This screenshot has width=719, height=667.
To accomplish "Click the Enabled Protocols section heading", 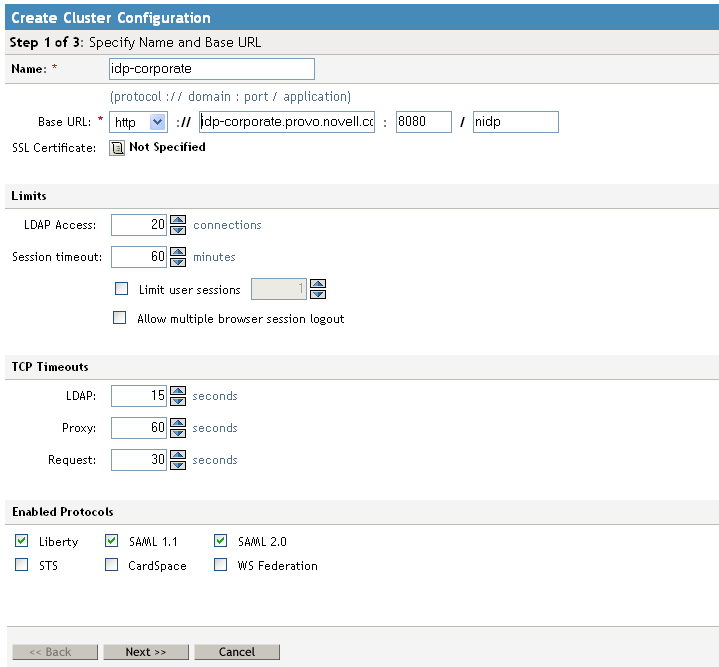I will 63,512.
